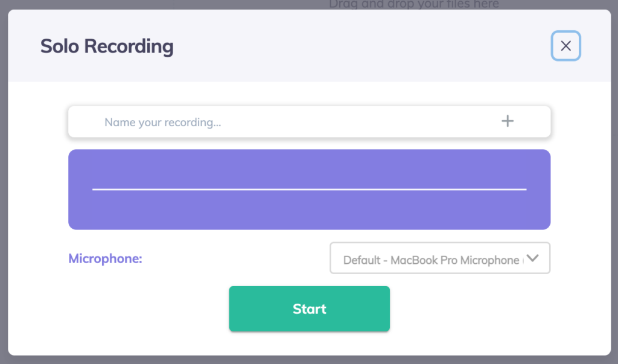This screenshot has width=618, height=364.
Task: Click the dimmed backdrop left of dialog
Action: pos(4,181)
